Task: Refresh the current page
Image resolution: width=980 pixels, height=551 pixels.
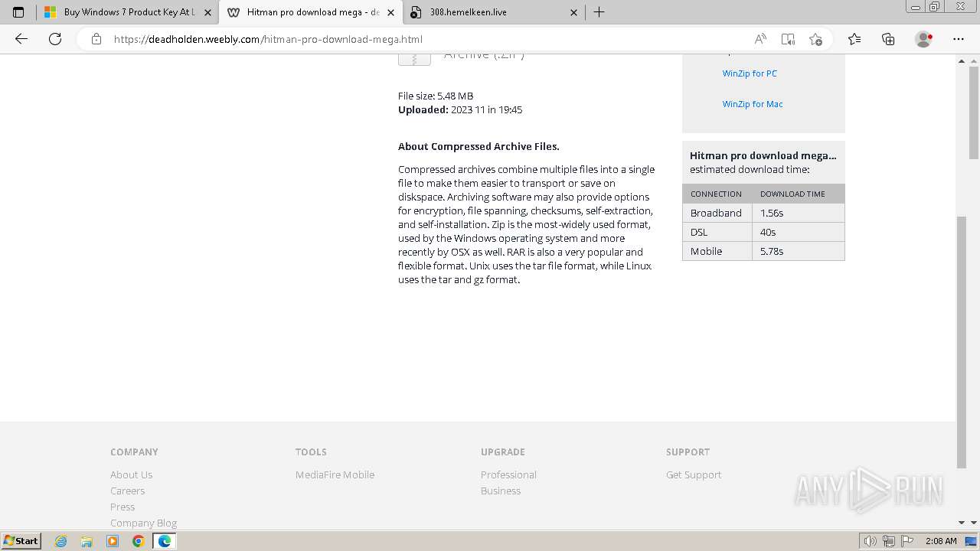Action: (55, 39)
